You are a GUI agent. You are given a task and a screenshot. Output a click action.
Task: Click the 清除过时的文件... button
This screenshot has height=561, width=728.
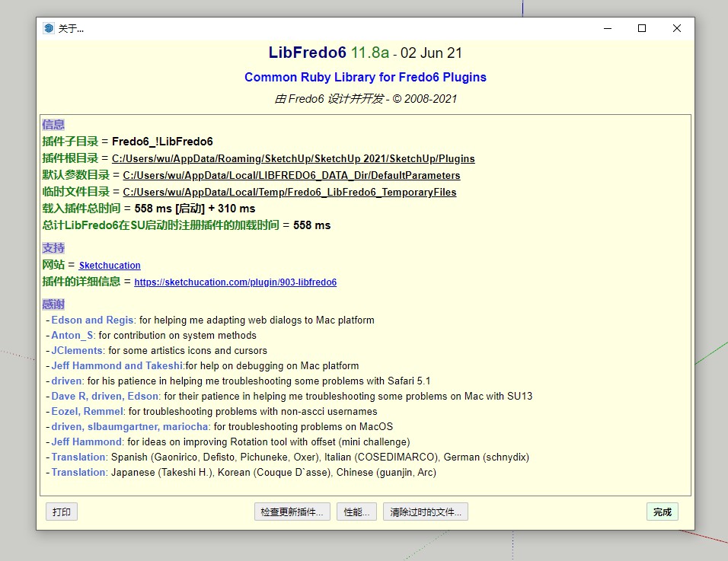point(425,512)
